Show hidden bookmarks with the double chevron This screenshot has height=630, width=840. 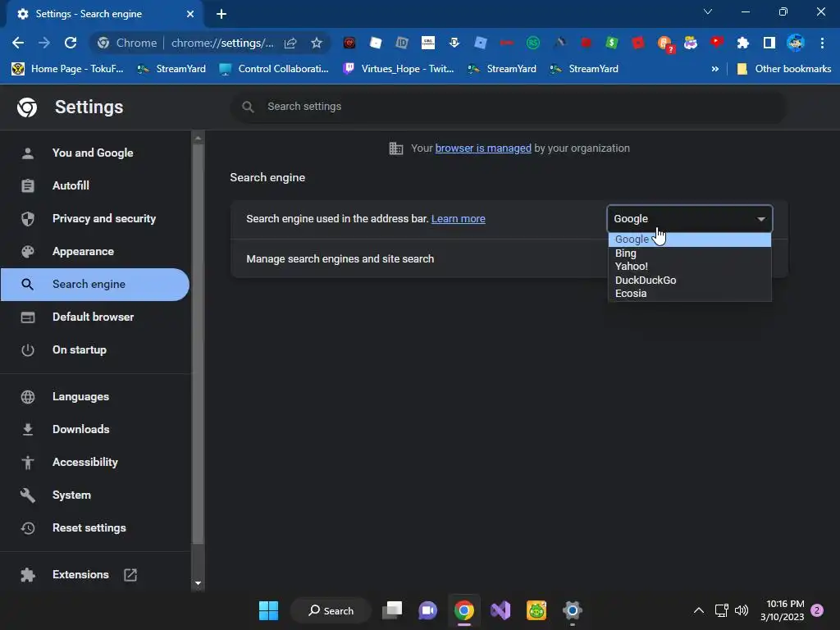714,69
